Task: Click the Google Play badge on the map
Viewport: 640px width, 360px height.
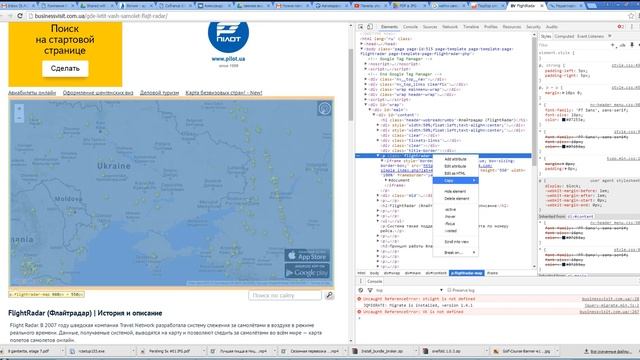Action: [307, 271]
